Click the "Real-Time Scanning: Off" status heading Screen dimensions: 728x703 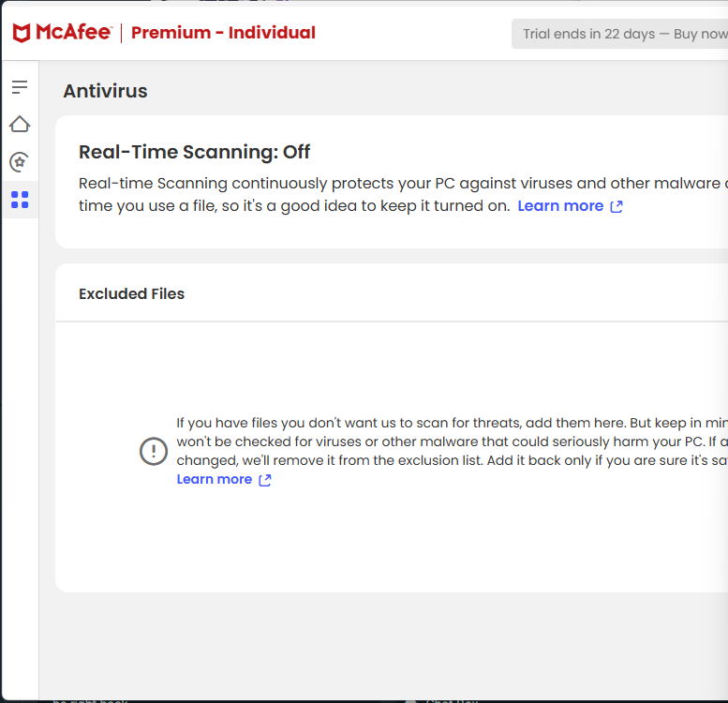(x=194, y=152)
